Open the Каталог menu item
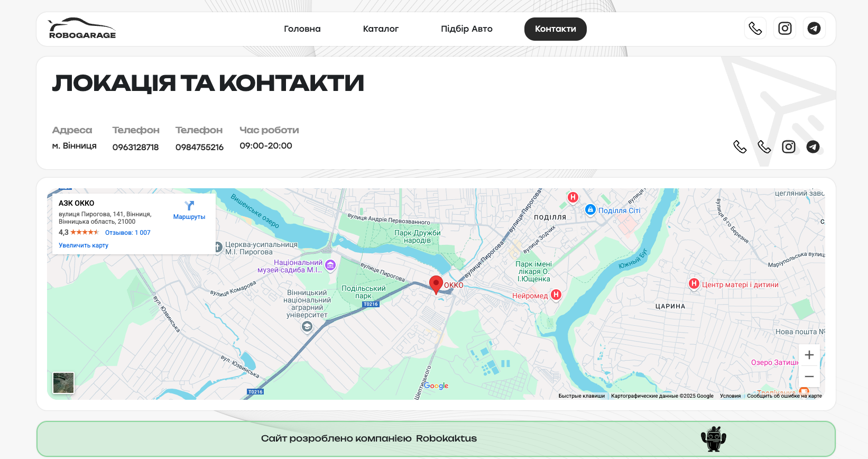 [x=381, y=29]
